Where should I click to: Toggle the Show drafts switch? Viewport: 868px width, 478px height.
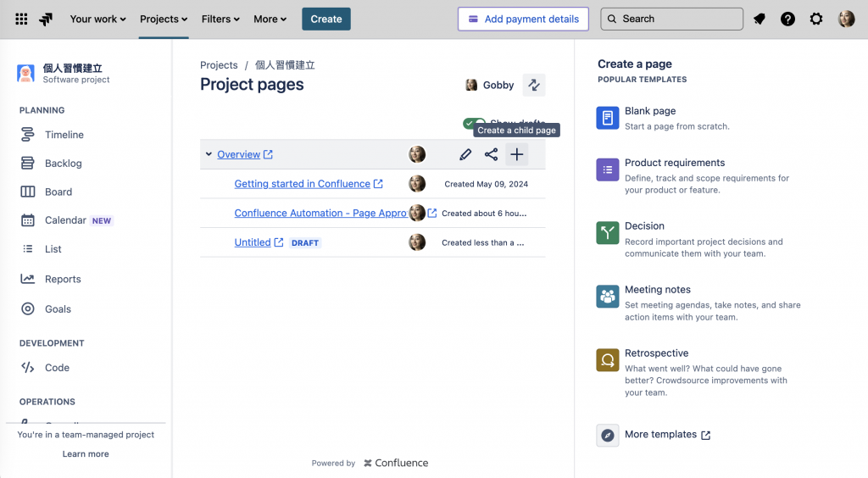pyautogui.click(x=474, y=124)
